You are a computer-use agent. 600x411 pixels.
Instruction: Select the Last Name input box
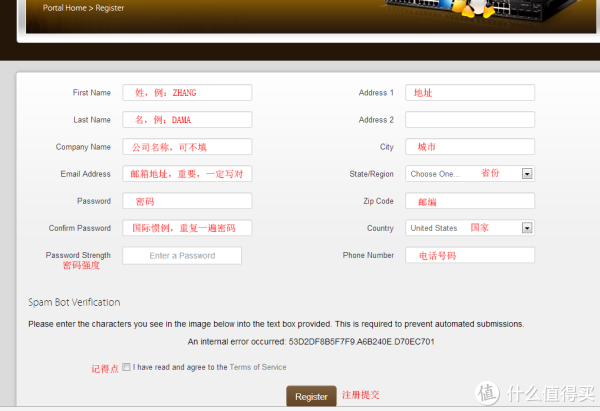pos(187,120)
